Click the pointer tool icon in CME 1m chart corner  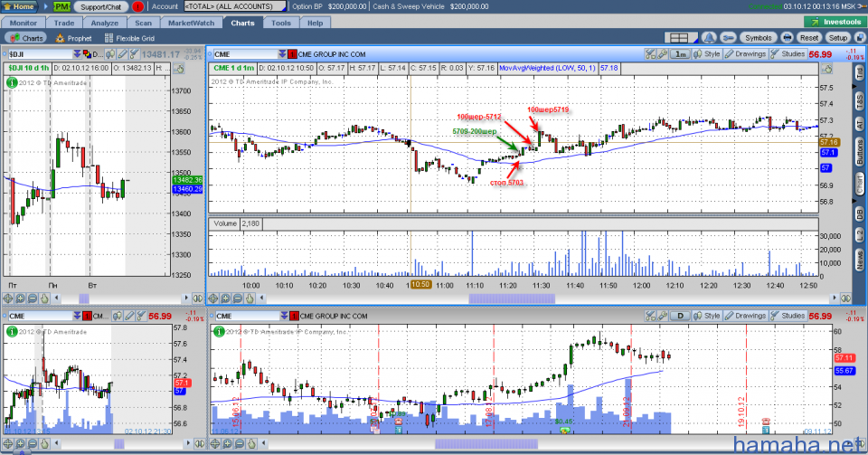click(x=826, y=69)
